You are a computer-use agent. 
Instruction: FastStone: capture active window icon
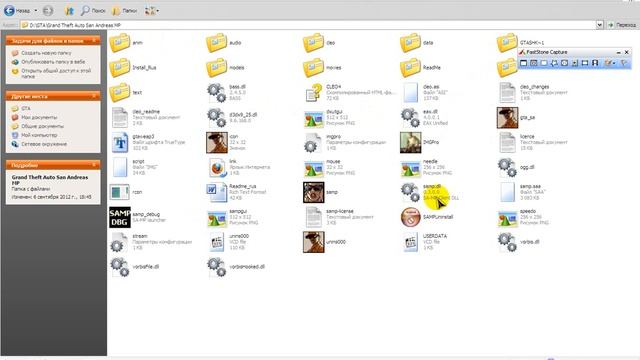(523, 63)
